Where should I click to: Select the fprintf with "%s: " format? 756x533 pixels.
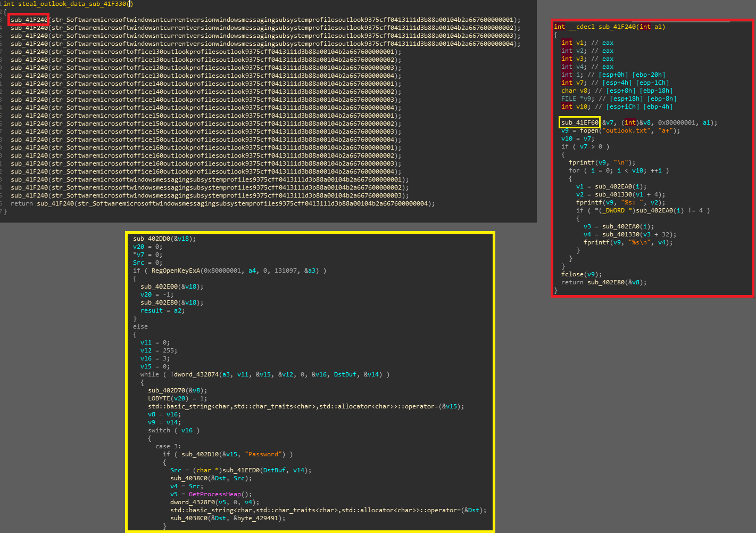coord(620,202)
